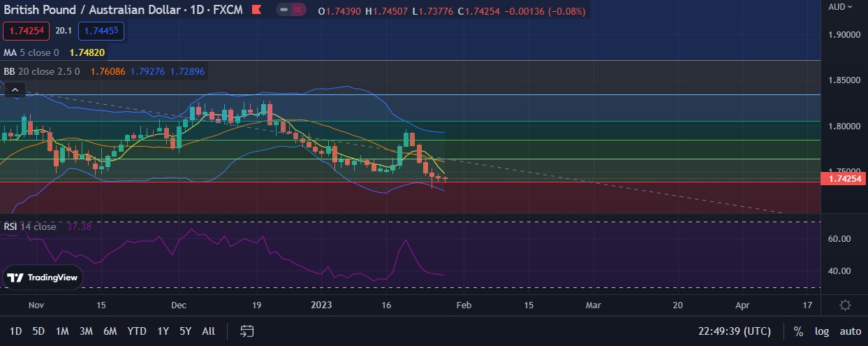868x346 pixels.
Task: Collapse the indicator legend with chevron arrow
Action: [x=15, y=89]
